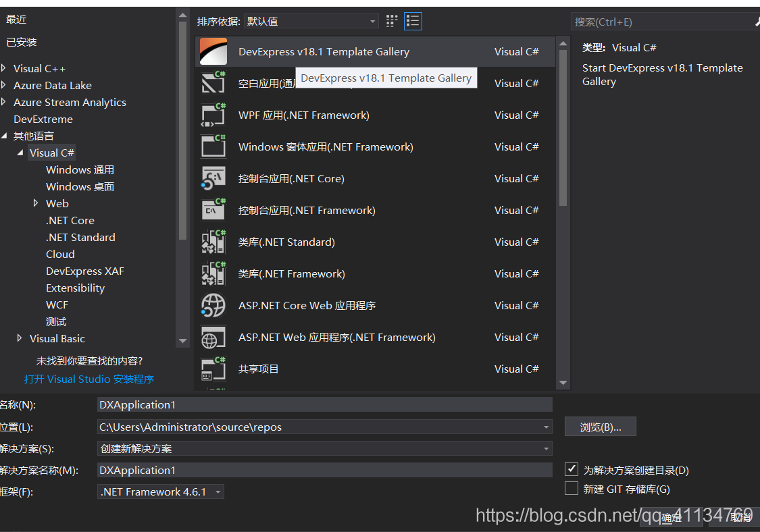The width and height of the screenshot is (760, 532).
Task: Expand the Azure Stream Analytics node
Action: point(3,102)
